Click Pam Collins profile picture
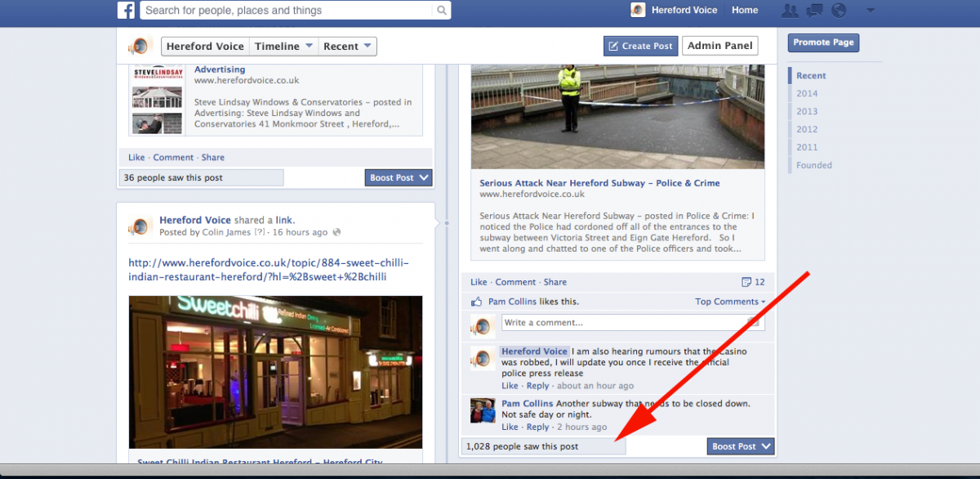 click(483, 410)
